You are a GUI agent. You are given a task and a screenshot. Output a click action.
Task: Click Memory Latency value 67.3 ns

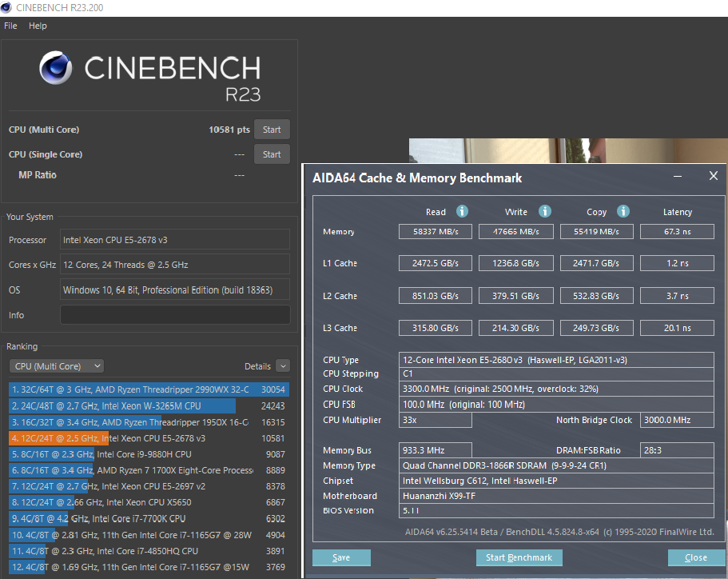[677, 231]
